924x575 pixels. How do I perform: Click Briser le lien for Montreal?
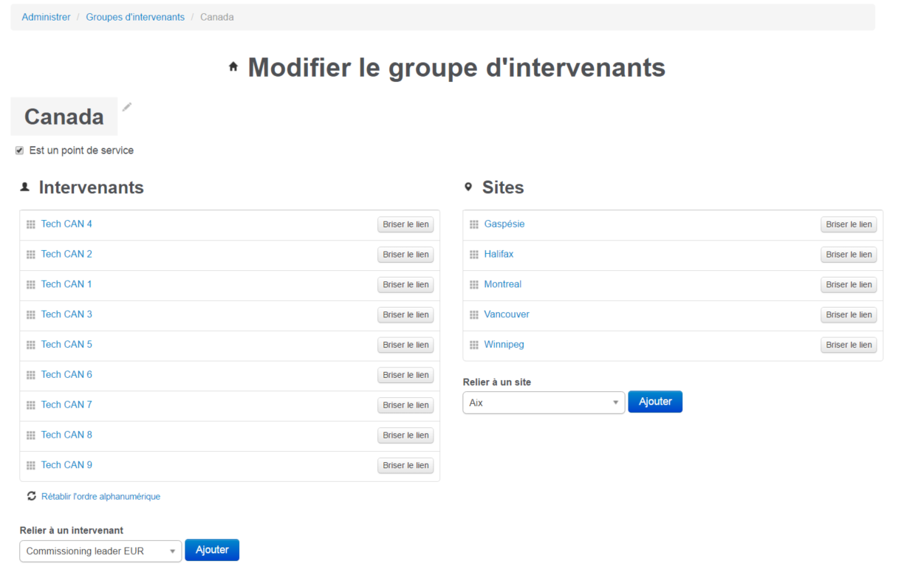click(848, 284)
